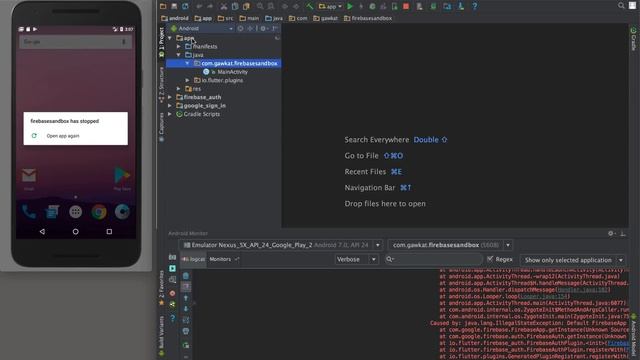The width and height of the screenshot is (640, 360).
Task: Click the red Stop button in toolbar
Action: [x=406, y=6]
